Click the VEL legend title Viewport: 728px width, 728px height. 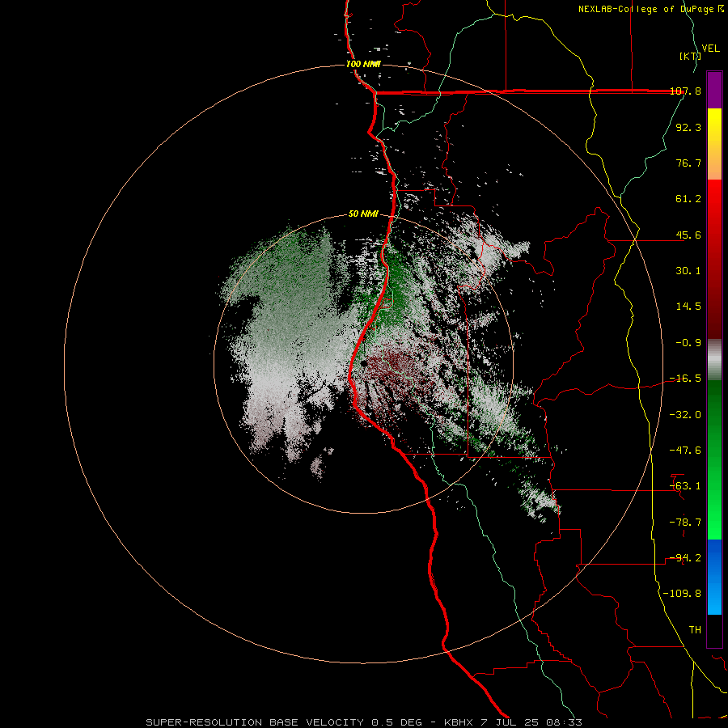tap(710, 49)
